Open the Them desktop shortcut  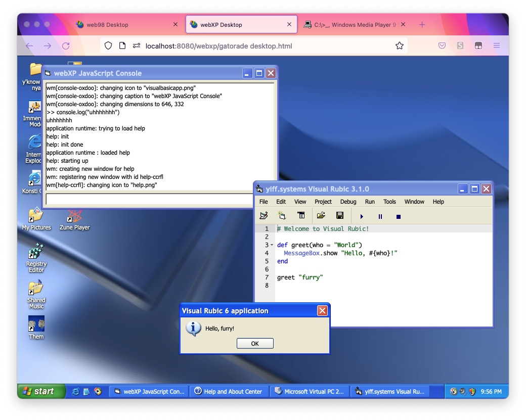pyautogui.click(x=36, y=326)
